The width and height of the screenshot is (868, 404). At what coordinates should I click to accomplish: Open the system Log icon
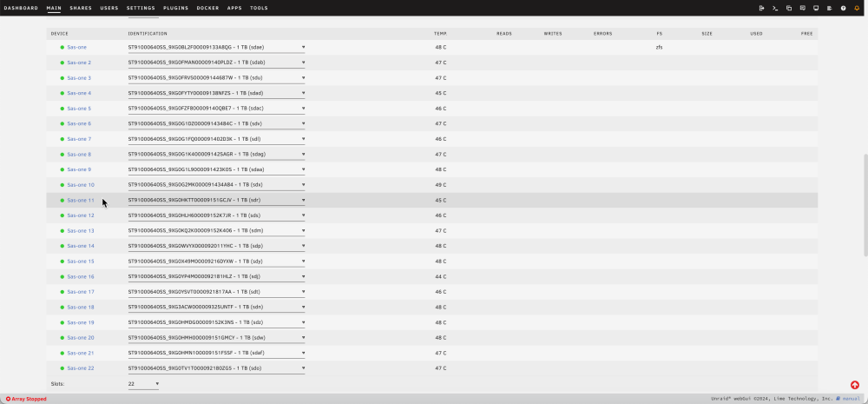pyautogui.click(x=830, y=9)
